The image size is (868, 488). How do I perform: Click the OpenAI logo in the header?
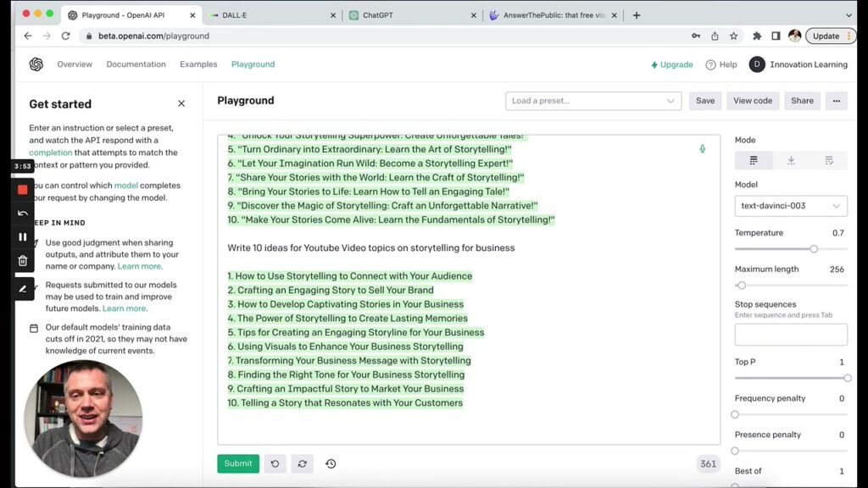click(x=36, y=64)
